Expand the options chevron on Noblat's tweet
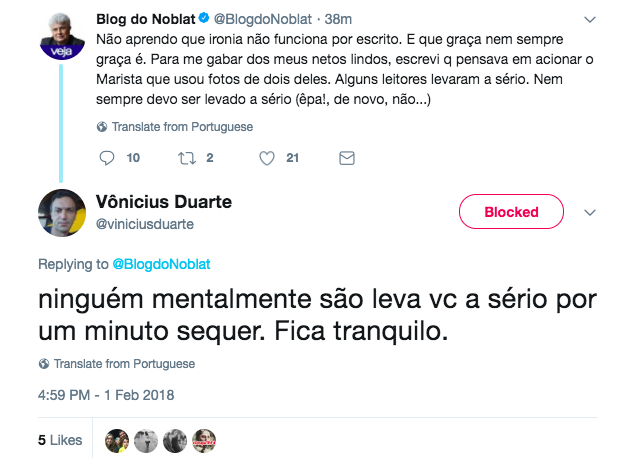 (589, 20)
